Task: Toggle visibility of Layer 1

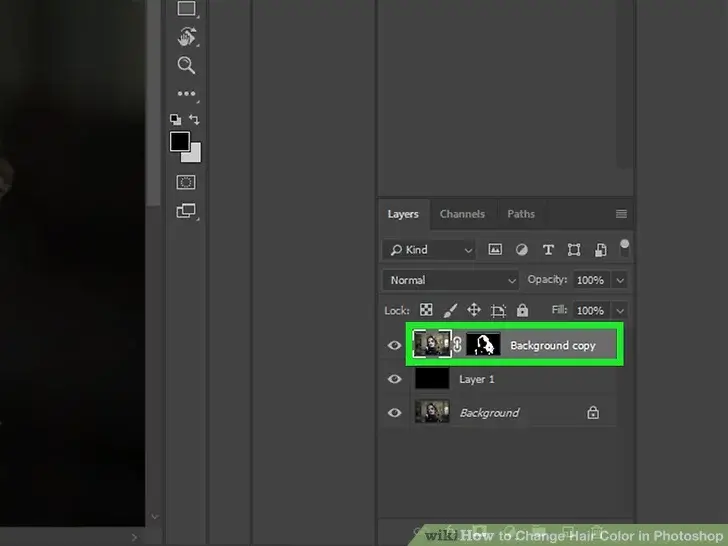Action: pyautogui.click(x=395, y=380)
